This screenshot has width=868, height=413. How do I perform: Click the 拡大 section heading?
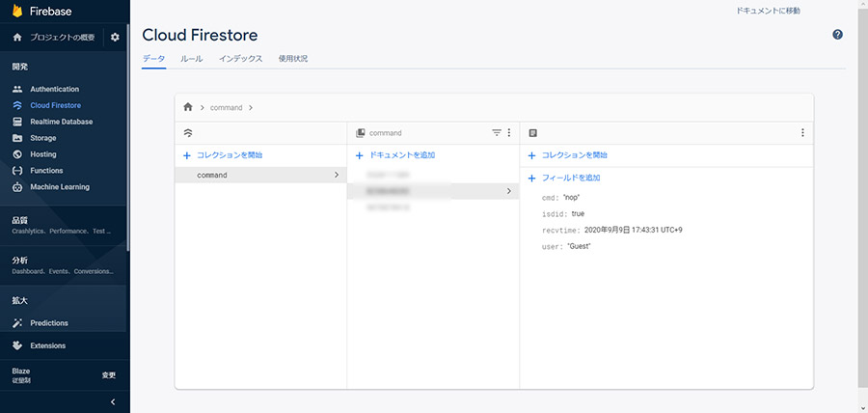[20, 301]
